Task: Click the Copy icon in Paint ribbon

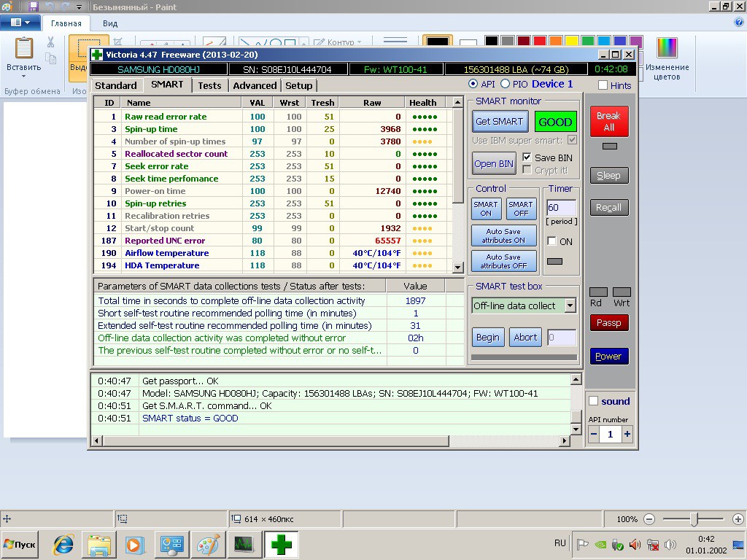Action: click(50, 58)
